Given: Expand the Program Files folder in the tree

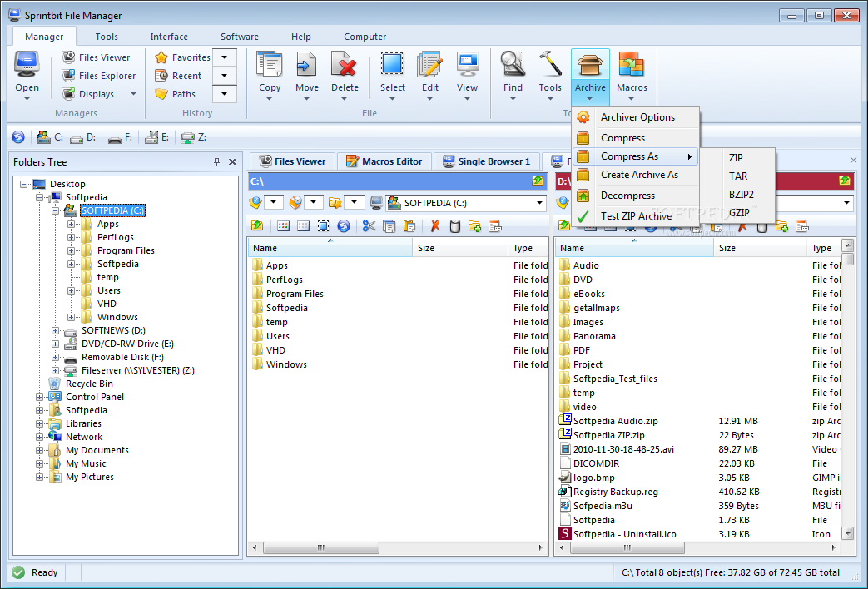Looking at the screenshot, I should point(71,250).
